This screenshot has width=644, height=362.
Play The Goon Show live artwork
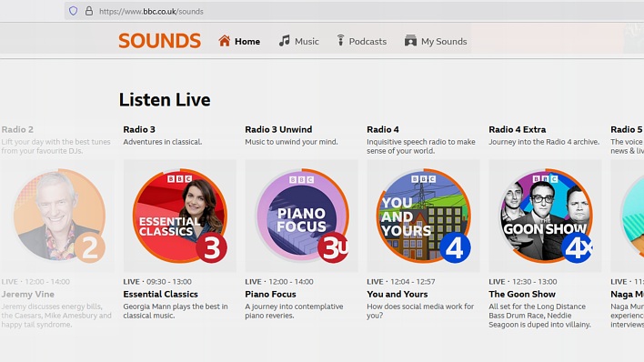click(x=546, y=216)
